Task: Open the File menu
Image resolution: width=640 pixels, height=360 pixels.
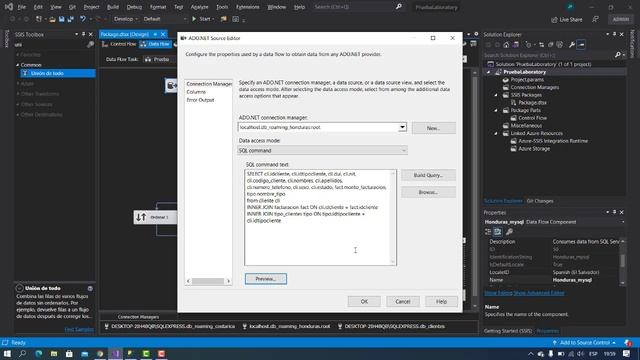Action: pyautogui.click(x=22, y=7)
